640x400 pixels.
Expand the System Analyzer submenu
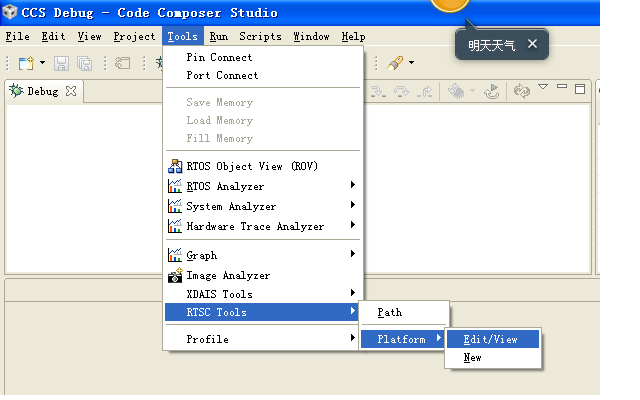point(263,207)
